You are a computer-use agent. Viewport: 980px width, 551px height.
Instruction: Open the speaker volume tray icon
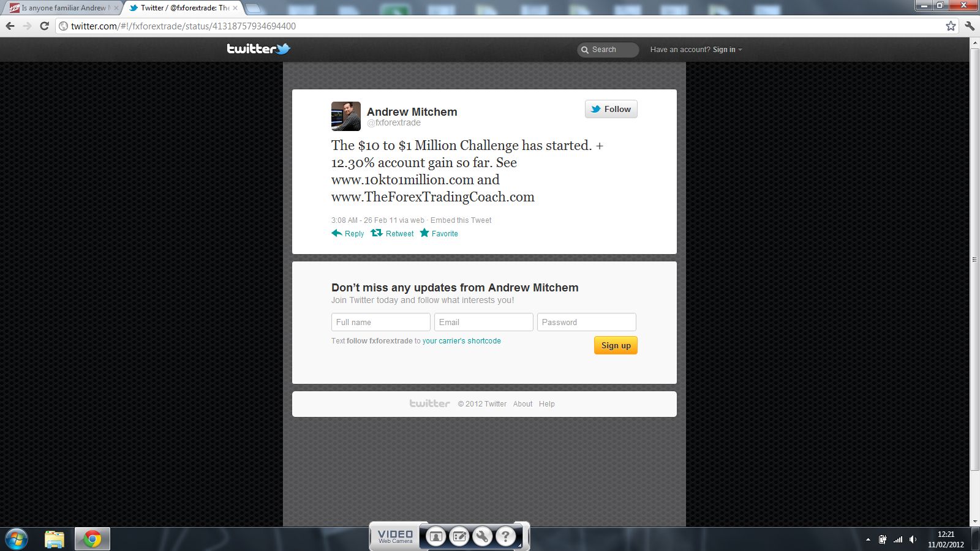[913, 539]
